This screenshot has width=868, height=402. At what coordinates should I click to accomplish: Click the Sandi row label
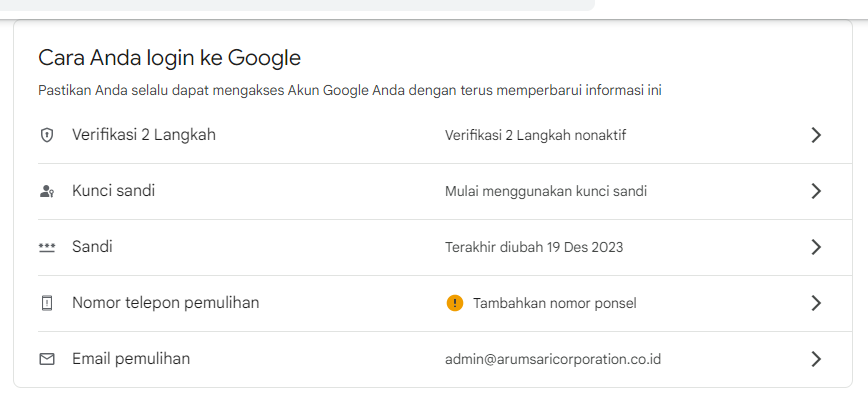click(92, 247)
